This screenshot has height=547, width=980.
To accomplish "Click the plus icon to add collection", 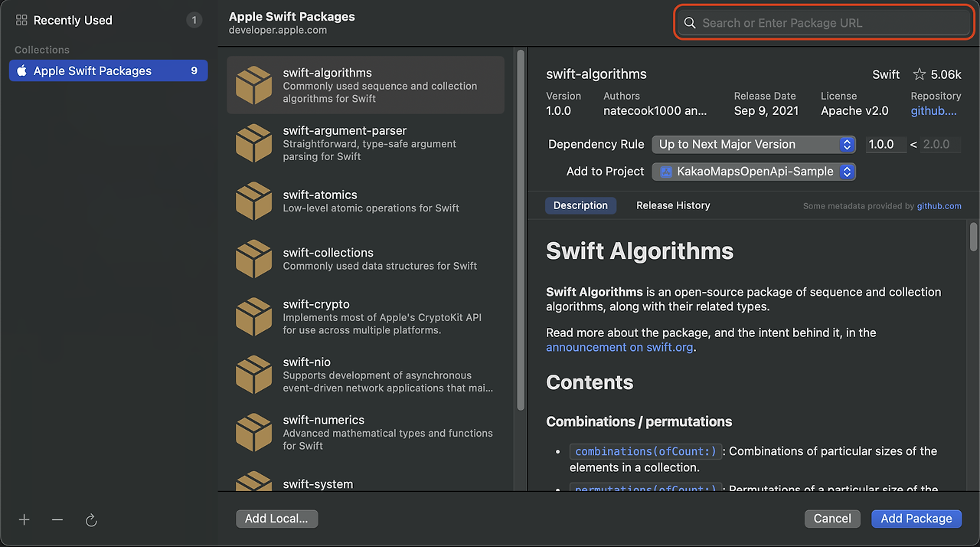I will pos(24,519).
